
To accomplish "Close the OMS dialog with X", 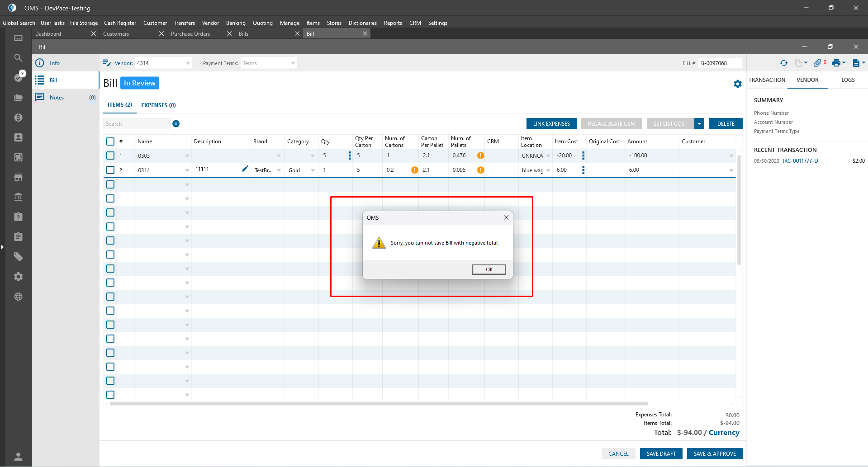I will 506,217.
